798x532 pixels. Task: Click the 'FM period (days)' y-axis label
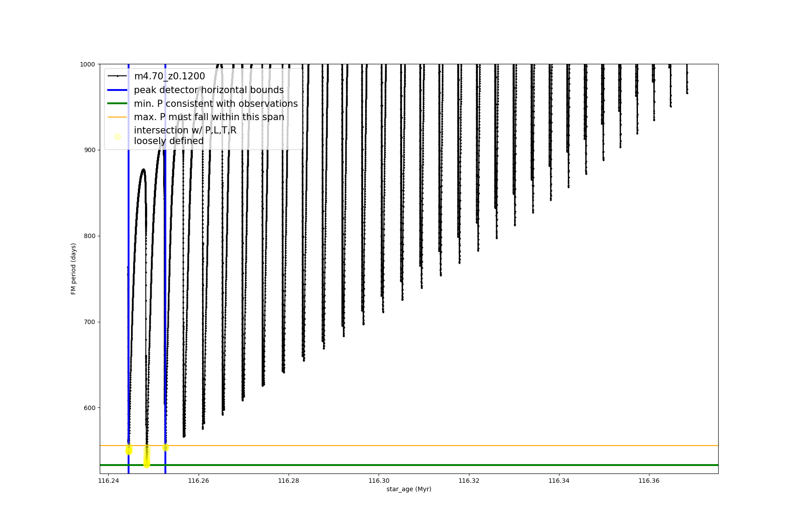[74, 269]
